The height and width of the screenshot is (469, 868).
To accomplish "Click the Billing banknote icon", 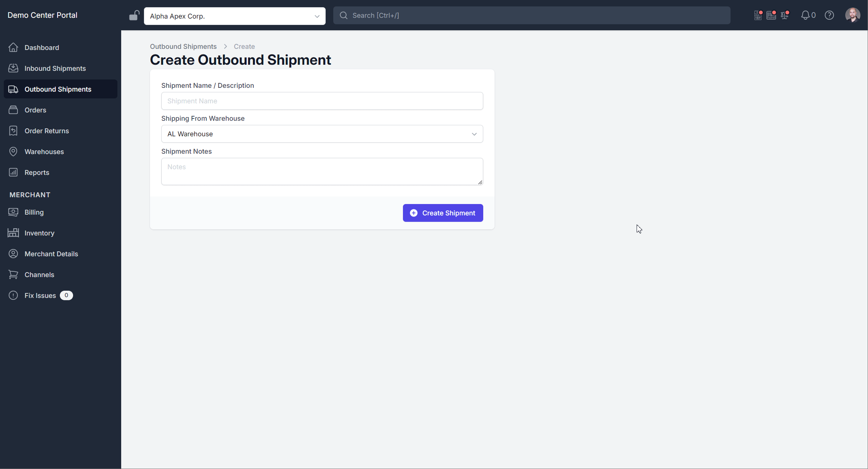I will pyautogui.click(x=13, y=212).
